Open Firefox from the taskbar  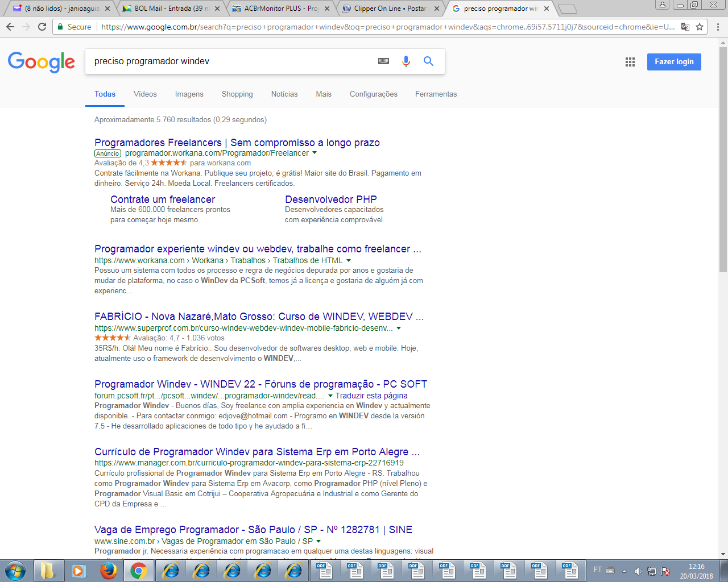pyautogui.click(x=109, y=571)
